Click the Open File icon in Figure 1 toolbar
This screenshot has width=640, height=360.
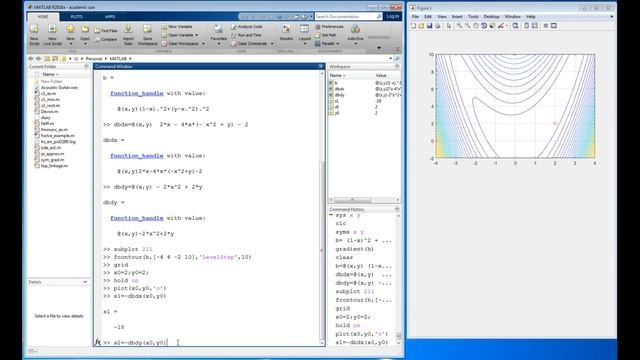click(x=421, y=26)
